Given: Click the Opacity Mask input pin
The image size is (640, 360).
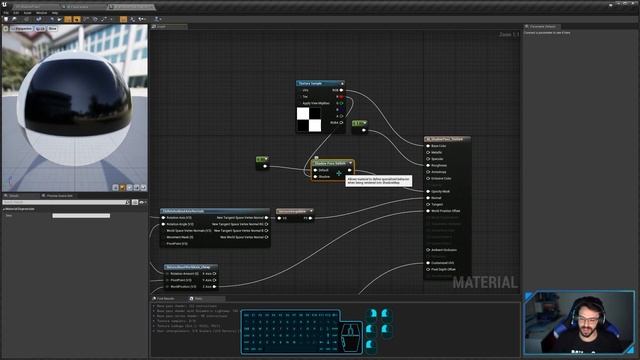Looking at the screenshot, I should pyautogui.click(x=428, y=191).
